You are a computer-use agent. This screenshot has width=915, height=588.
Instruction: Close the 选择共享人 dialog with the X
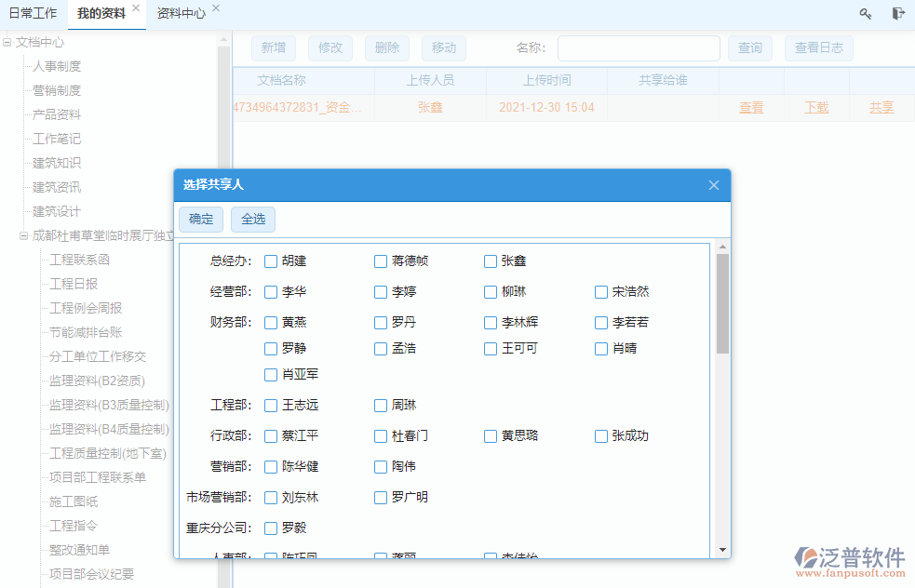click(714, 185)
